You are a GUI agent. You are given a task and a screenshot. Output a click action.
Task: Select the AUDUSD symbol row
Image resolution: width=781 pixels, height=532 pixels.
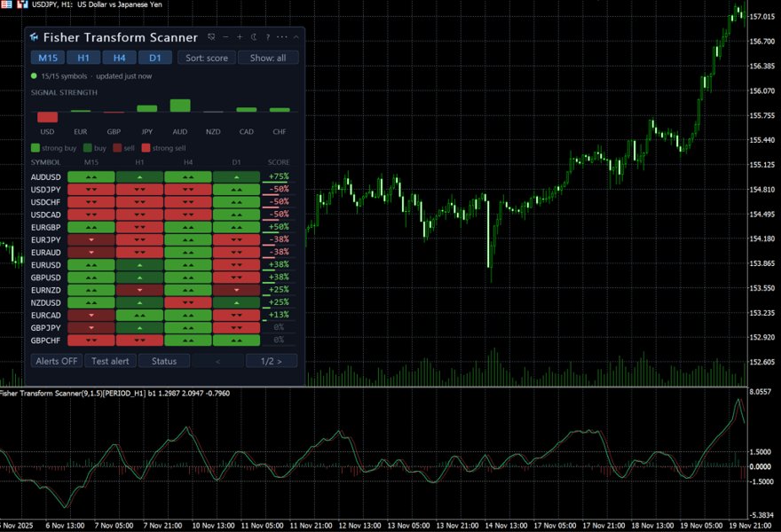163,176
